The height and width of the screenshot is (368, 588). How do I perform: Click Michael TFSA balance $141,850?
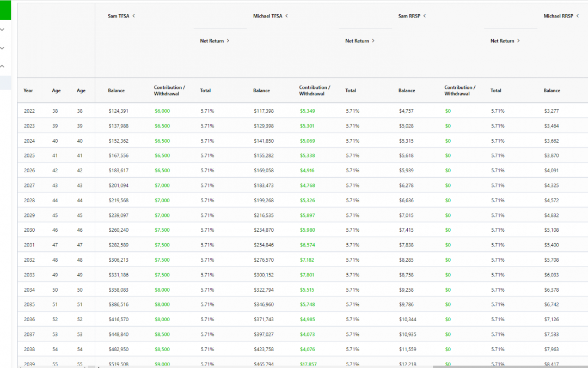pyautogui.click(x=264, y=141)
